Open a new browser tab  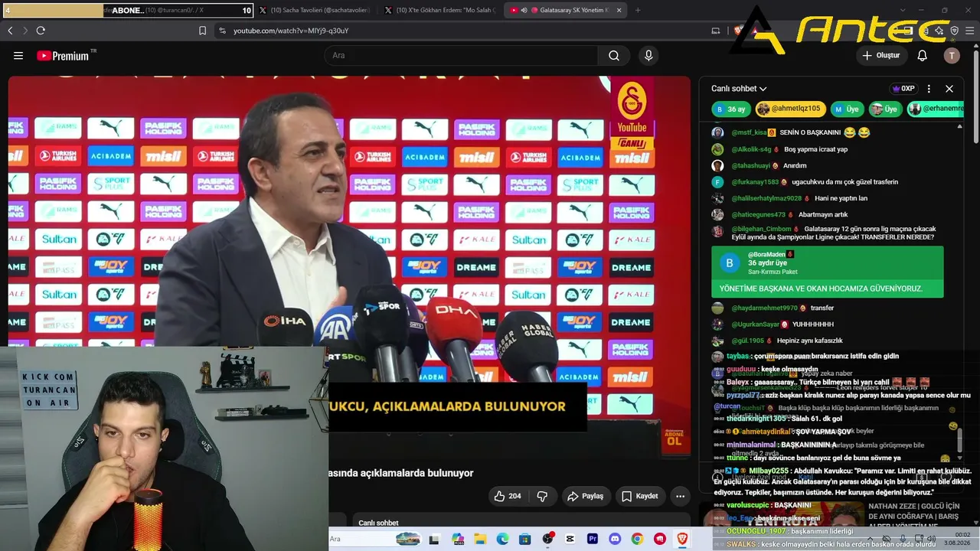click(x=638, y=11)
